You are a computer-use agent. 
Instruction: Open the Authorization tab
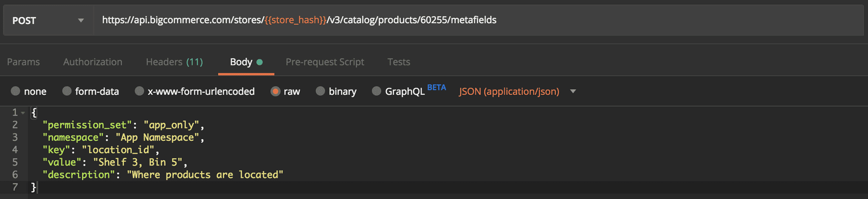tap(93, 62)
